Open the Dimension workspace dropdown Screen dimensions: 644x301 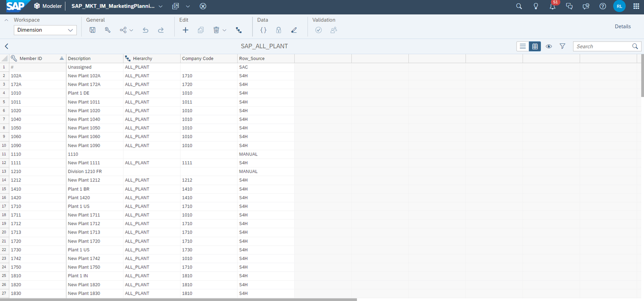pyautogui.click(x=45, y=30)
